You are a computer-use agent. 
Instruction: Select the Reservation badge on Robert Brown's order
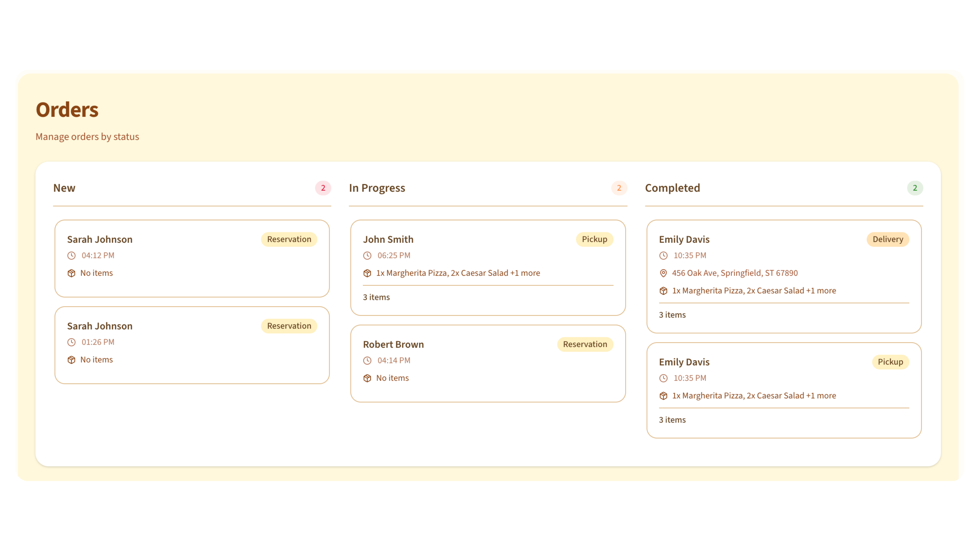tap(585, 344)
